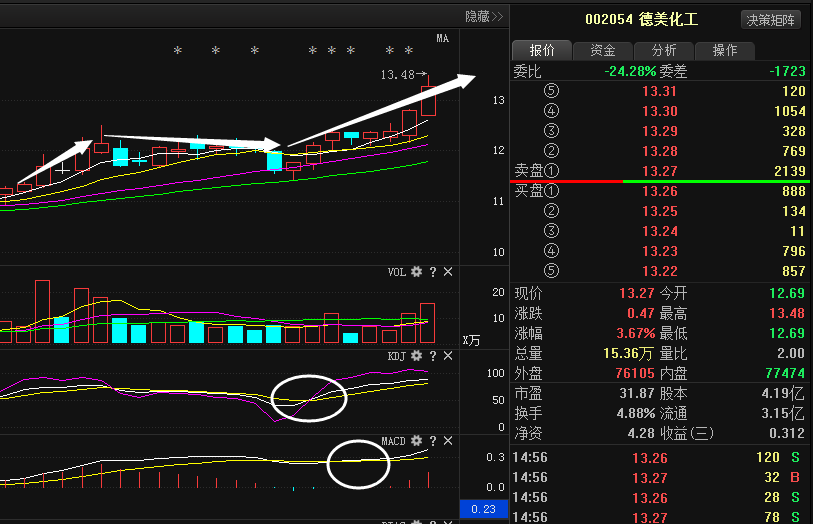Viewport: 813px width, 524px height.
Task: Click the 内盘 value 77474
Action: coord(785,373)
